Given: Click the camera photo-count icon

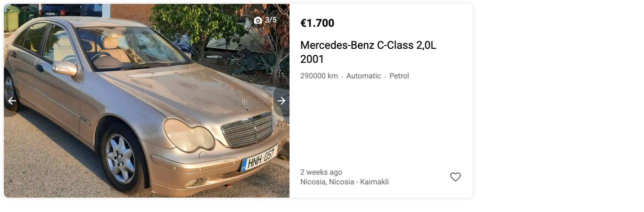Looking at the screenshot, I should click(x=258, y=20).
